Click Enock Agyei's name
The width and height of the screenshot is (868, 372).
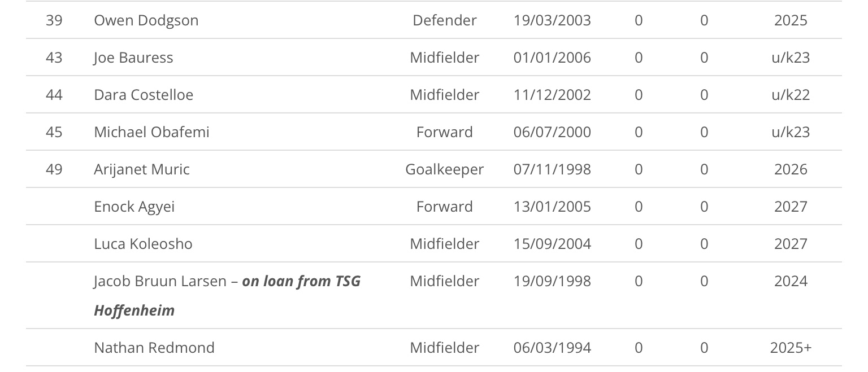click(134, 207)
